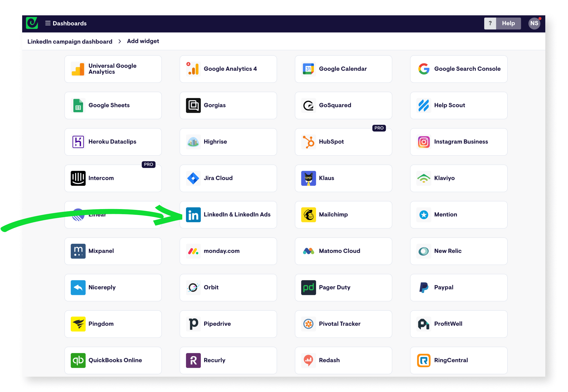Image resolution: width=568 pixels, height=392 pixels.
Task: Choose the Heroku Dataclips icon
Action: (78, 142)
